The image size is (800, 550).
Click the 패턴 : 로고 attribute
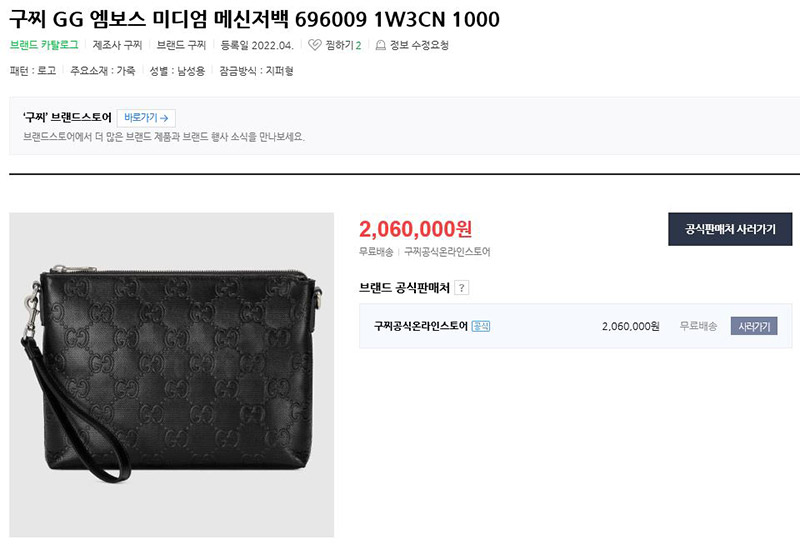33,71
